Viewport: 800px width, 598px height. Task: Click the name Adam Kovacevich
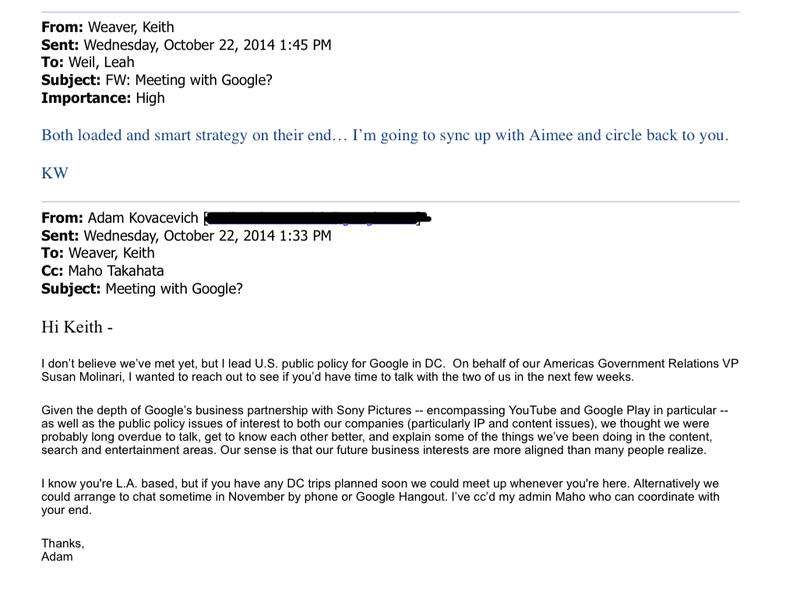[x=143, y=218]
